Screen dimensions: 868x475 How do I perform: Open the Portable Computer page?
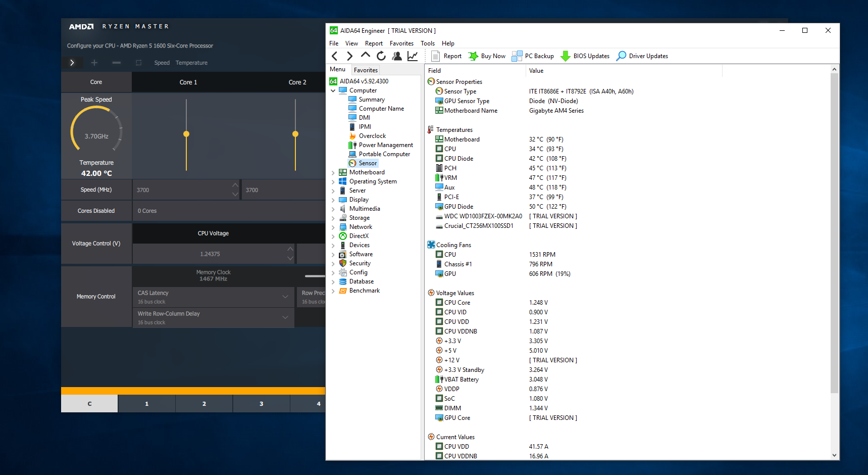click(x=384, y=154)
